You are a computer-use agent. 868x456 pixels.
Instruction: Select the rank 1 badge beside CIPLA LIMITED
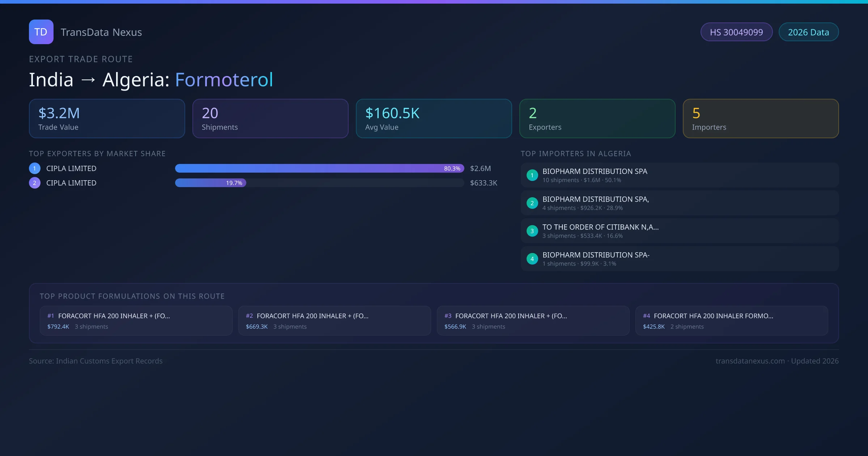pyautogui.click(x=35, y=168)
